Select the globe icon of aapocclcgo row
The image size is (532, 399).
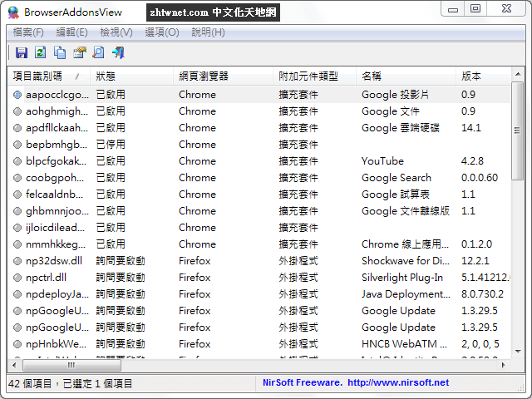click(17, 95)
